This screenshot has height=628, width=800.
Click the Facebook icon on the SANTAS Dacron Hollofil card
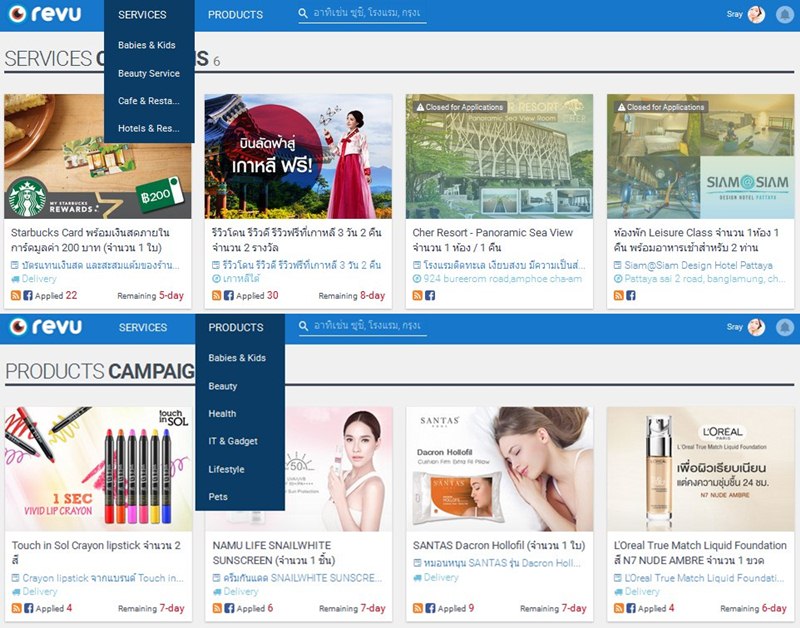pos(430,608)
